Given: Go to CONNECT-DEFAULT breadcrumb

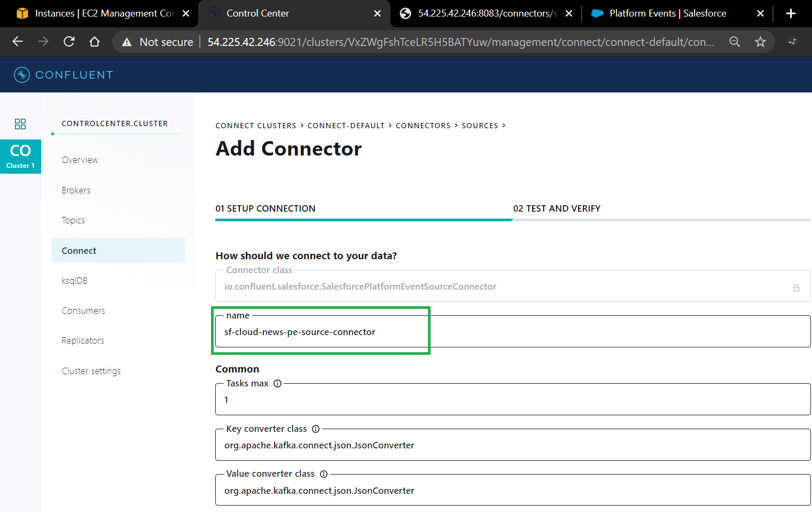Looking at the screenshot, I should pyautogui.click(x=346, y=126).
